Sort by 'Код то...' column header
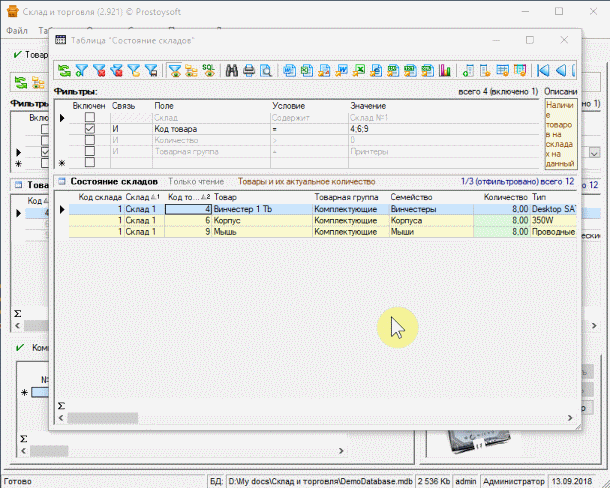The image size is (610, 488). point(186,197)
